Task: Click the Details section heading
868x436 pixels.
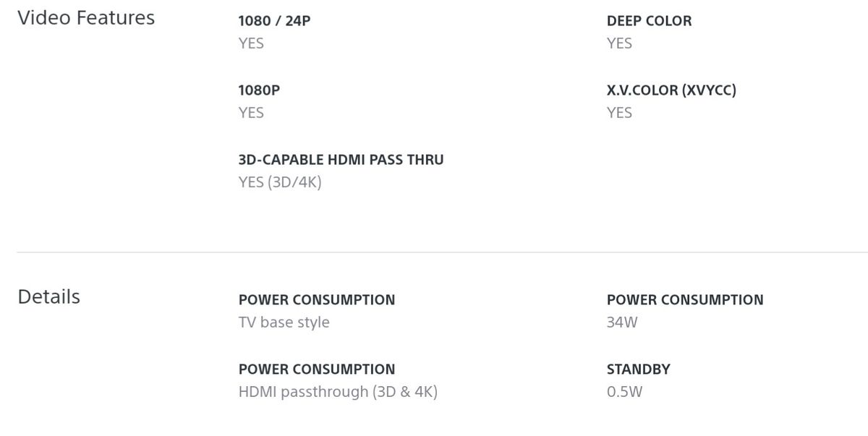Action: point(48,297)
